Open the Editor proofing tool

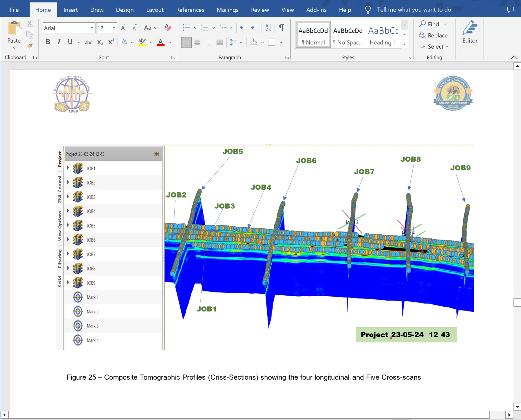pos(470,32)
